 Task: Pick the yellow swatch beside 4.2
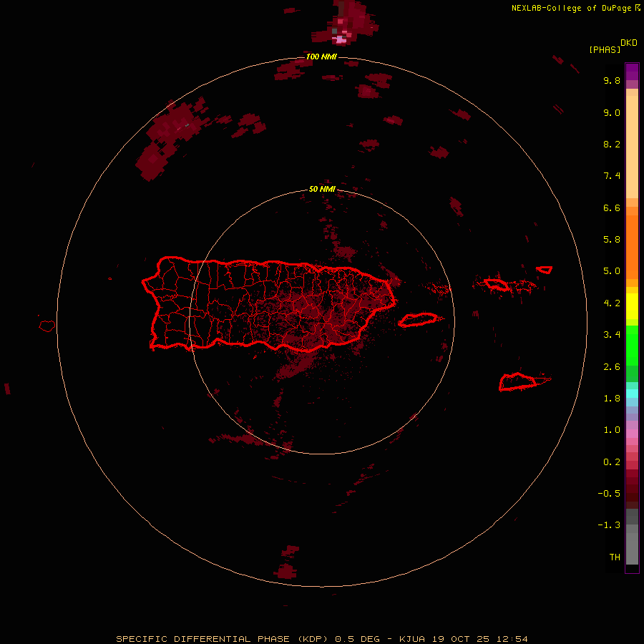pos(632,306)
